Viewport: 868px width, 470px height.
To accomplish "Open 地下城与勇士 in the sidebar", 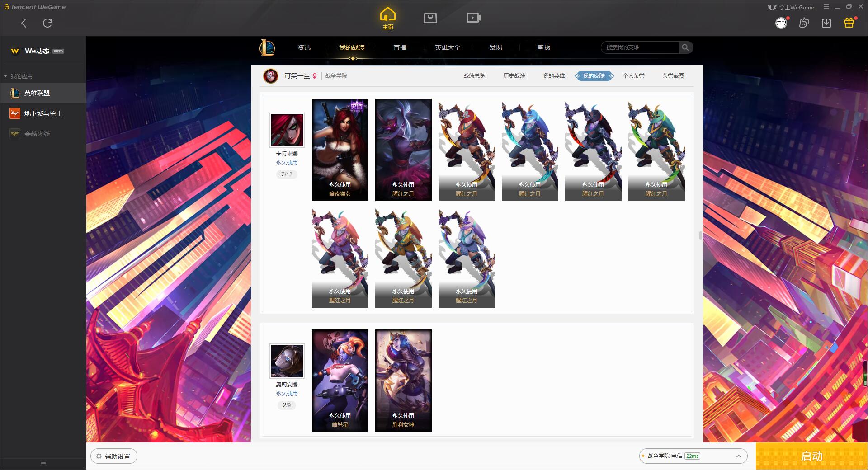I will 43,113.
